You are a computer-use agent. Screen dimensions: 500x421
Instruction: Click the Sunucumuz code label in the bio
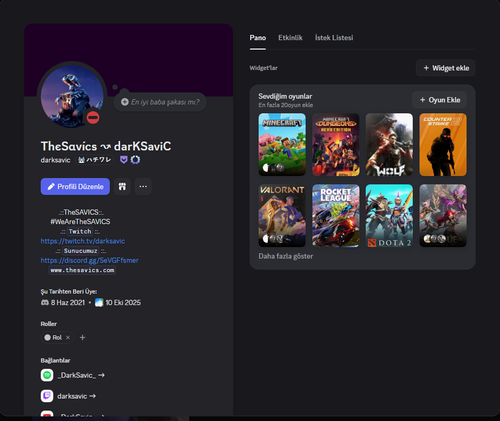click(x=81, y=251)
